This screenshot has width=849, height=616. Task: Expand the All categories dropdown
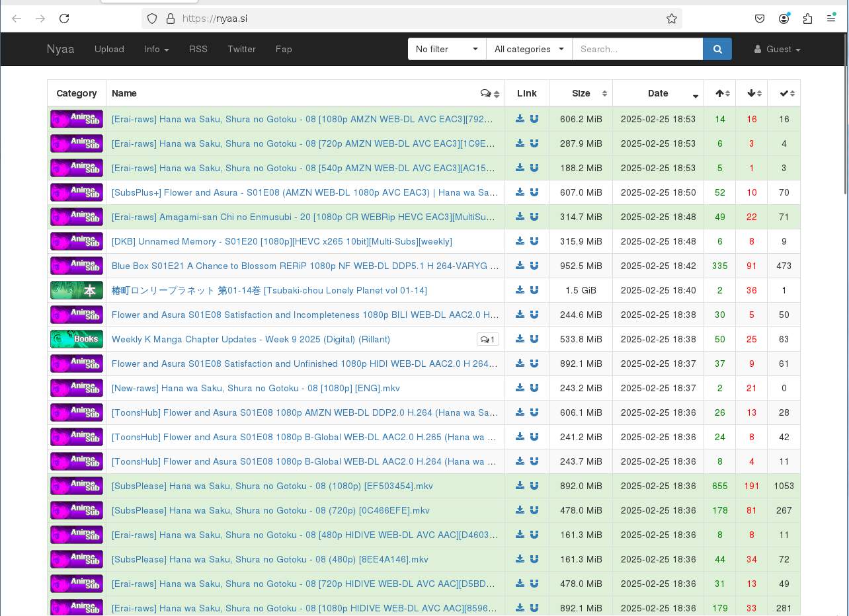pyautogui.click(x=529, y=49)
